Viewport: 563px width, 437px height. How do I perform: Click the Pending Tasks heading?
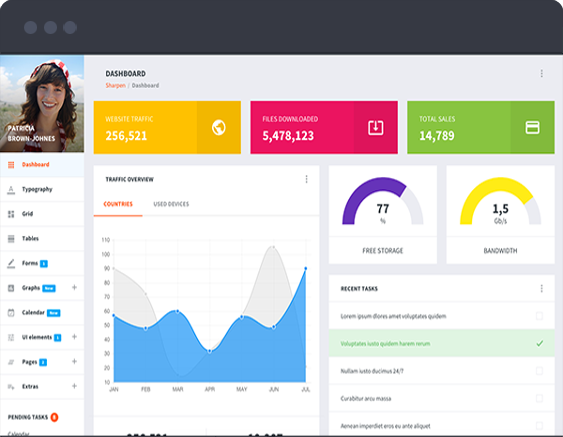coord(28,417)
